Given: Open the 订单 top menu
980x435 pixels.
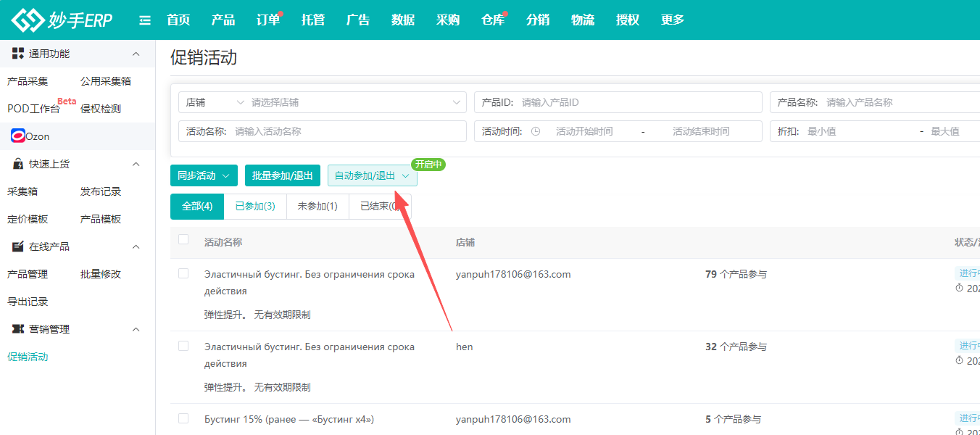Looking at the screenshot, I should [x=268, y=20].
